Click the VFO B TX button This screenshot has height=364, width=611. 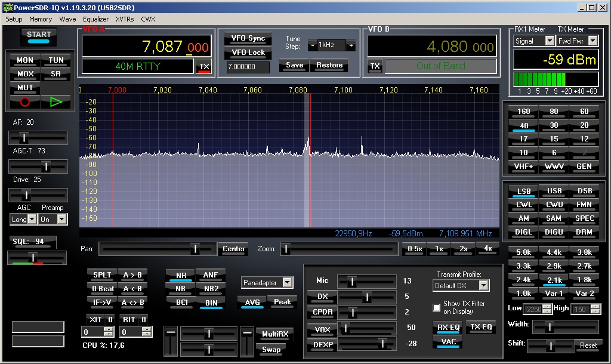click(375, 66)
